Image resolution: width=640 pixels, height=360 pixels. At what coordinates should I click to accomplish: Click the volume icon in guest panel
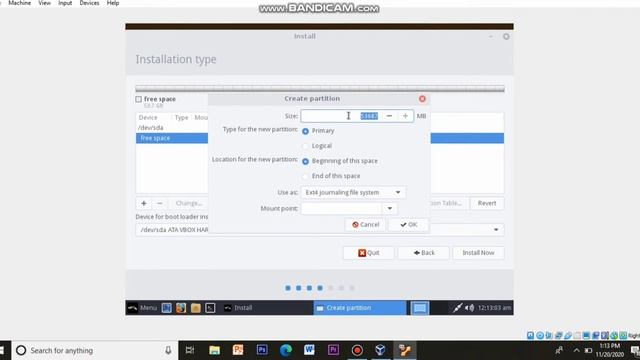click(x=469, y=308)
